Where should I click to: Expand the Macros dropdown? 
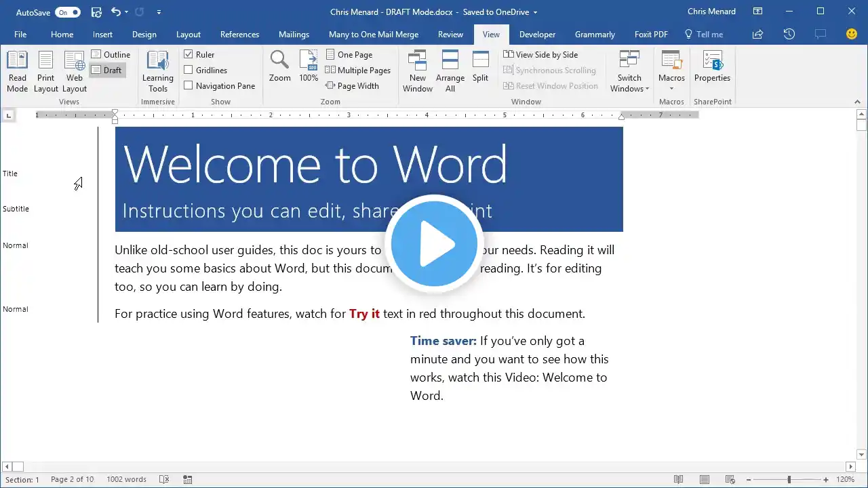pyautogui.click(x=671, y=89)
